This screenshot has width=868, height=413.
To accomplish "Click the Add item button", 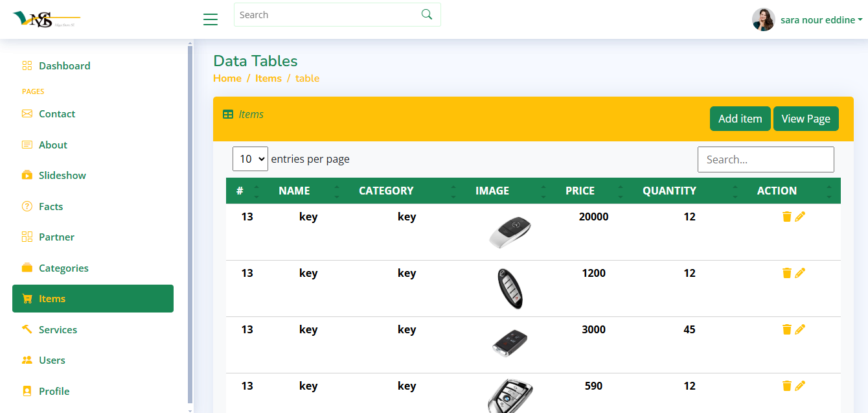I will coord(740,119).
